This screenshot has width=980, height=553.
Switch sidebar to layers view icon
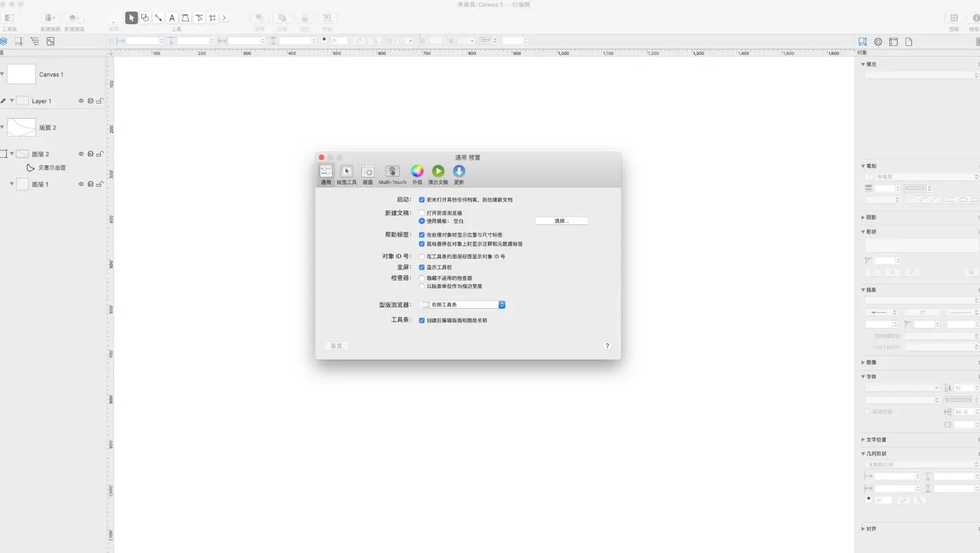coord(3,41)
